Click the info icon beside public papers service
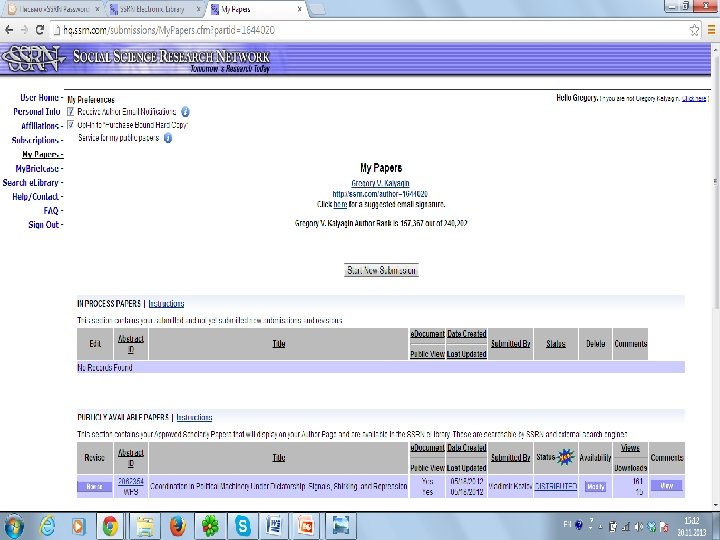 (168, 138)
